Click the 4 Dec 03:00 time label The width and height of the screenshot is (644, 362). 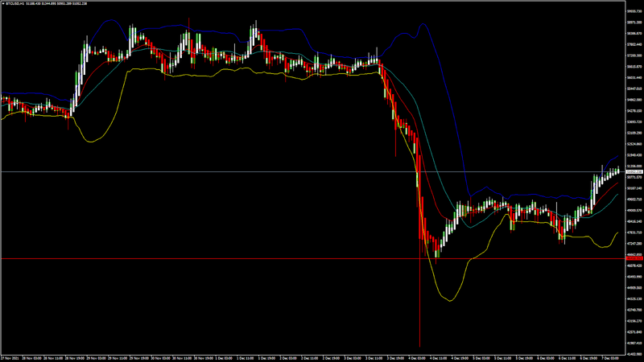[417, 358]
